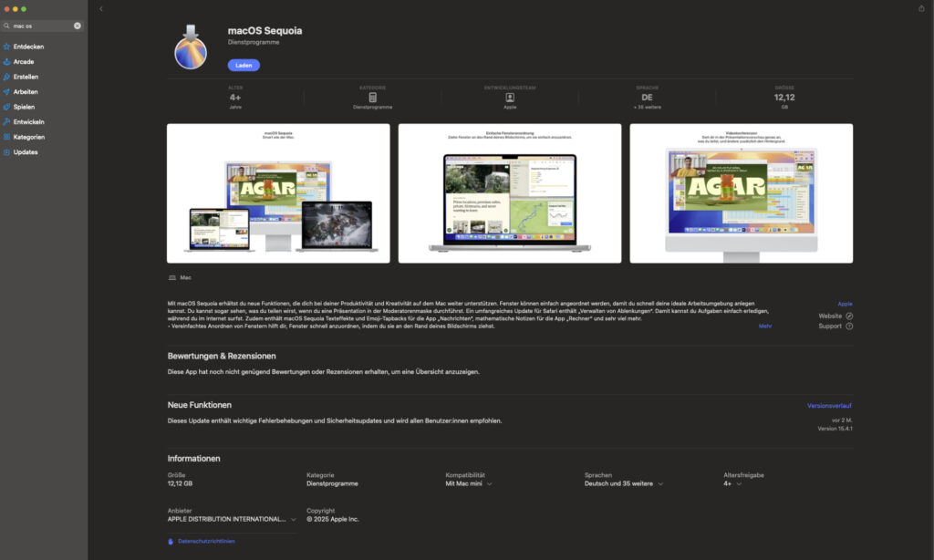Open Updates in the sidebar
The image size is (934, 560).
(26, 152)
